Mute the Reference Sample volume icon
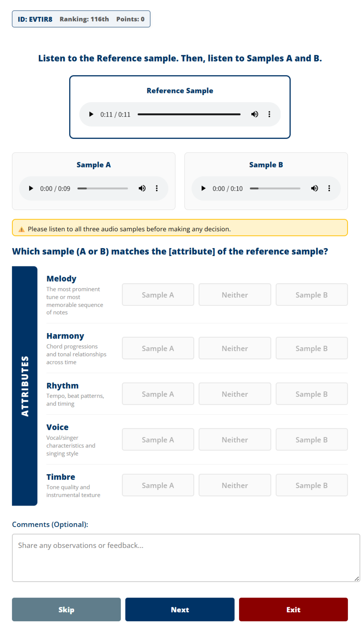 pyautogui.click(x=255, y=114)
